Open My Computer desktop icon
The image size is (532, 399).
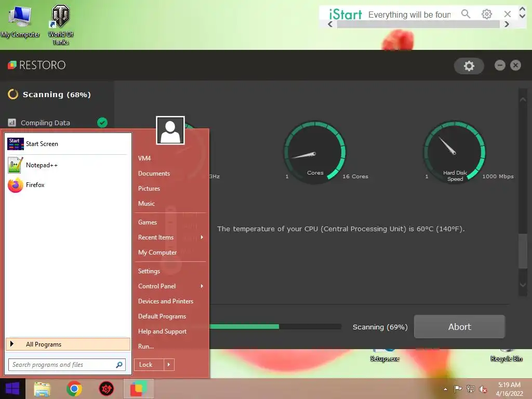tap(20, 21)
